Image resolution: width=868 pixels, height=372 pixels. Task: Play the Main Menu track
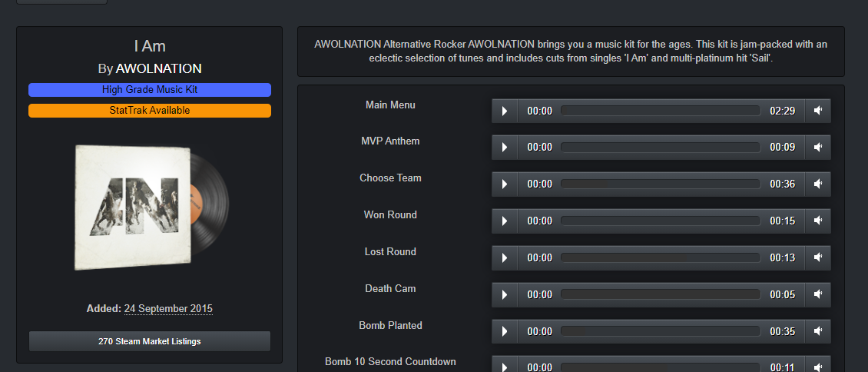pos(505,111)
